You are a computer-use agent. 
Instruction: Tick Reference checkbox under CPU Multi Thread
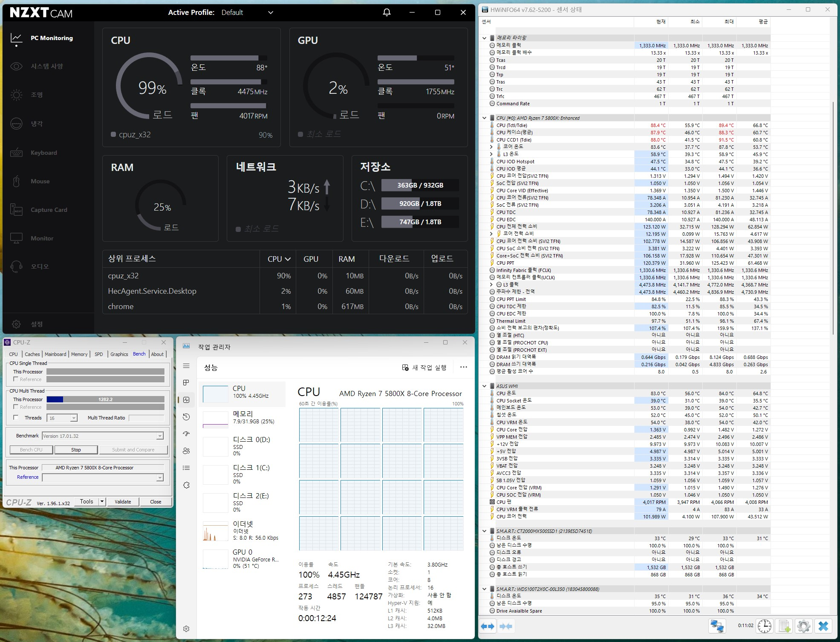(16, 407)
